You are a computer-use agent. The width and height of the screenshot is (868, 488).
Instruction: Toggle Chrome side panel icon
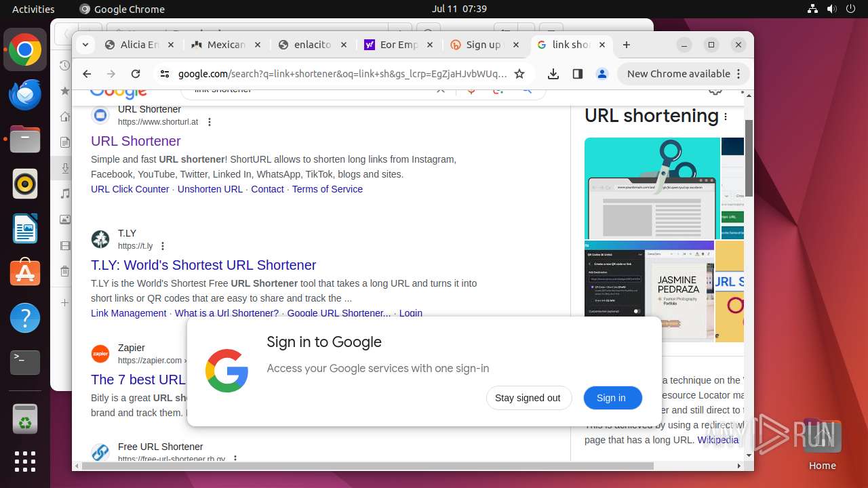pyautogui.click(x=578, y=74)
